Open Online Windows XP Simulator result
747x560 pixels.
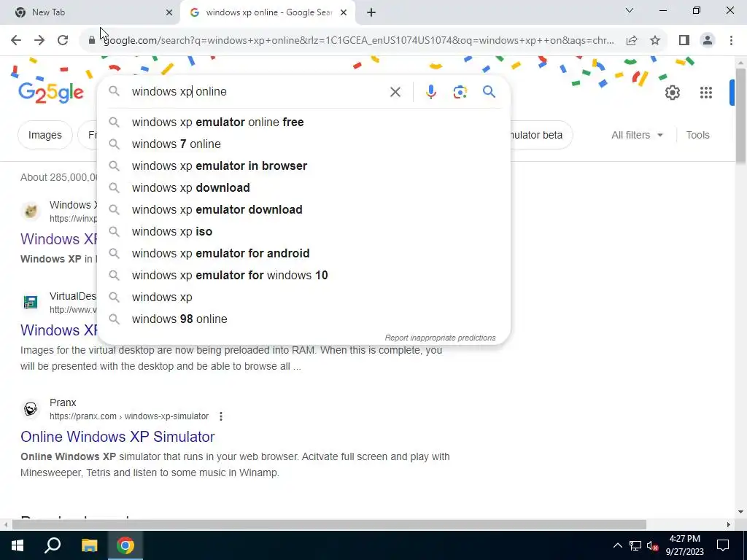(117, 437)
